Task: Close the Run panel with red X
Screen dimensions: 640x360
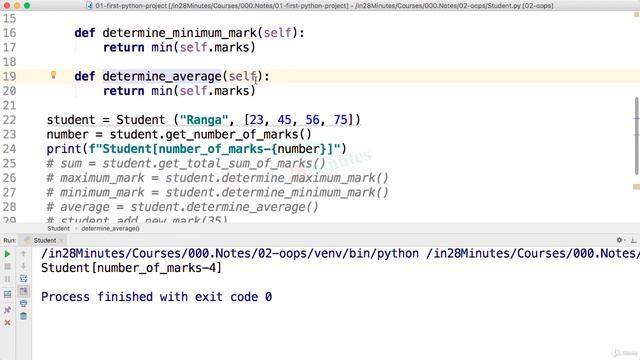Action: tap(7, 322)
